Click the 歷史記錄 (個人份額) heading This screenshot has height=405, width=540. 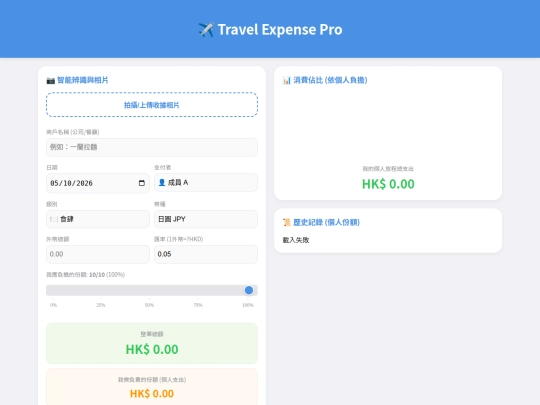326,222
